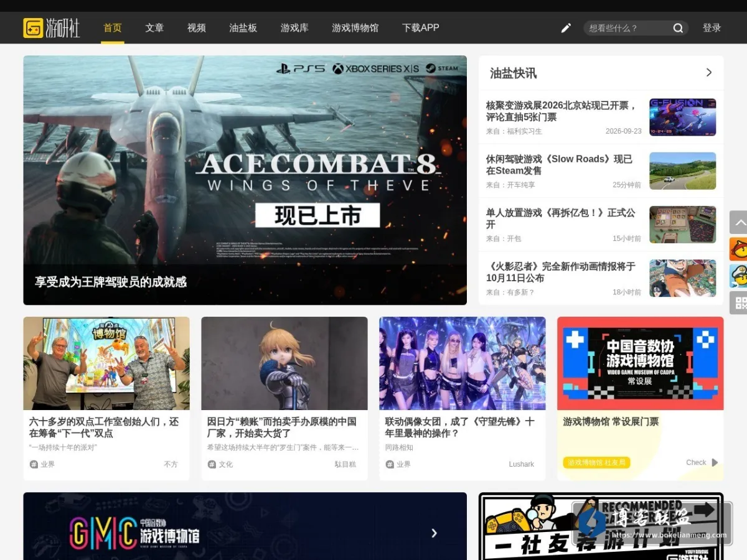This screenshot has height=560, width=747.
Task: Open the 油盐快讯 section title
Action: pos(513,73)
